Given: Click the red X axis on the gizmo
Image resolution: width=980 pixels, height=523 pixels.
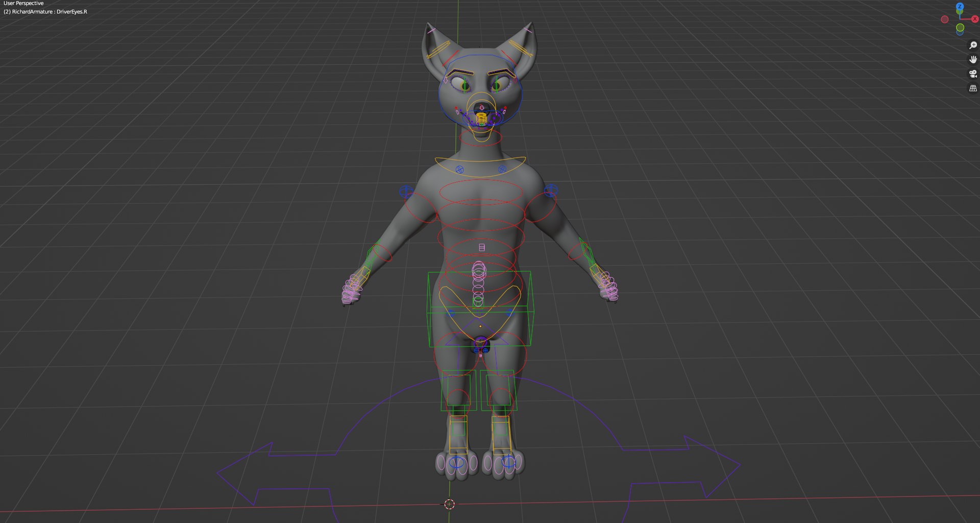Looking at the screenshot, I should (974, 19).
